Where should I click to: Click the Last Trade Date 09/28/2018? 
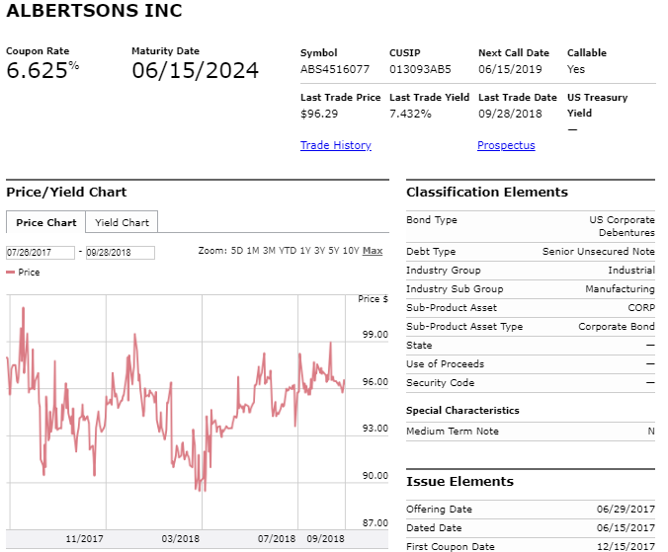(510, 114)
